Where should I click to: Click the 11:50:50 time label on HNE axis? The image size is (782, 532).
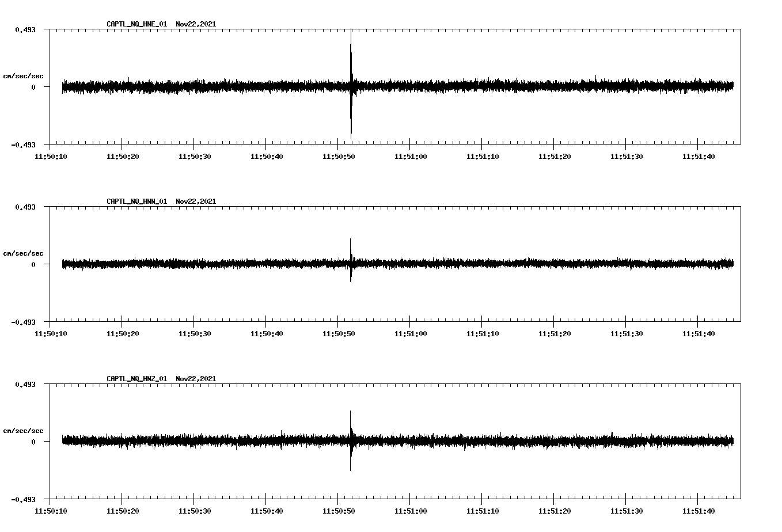337,156
